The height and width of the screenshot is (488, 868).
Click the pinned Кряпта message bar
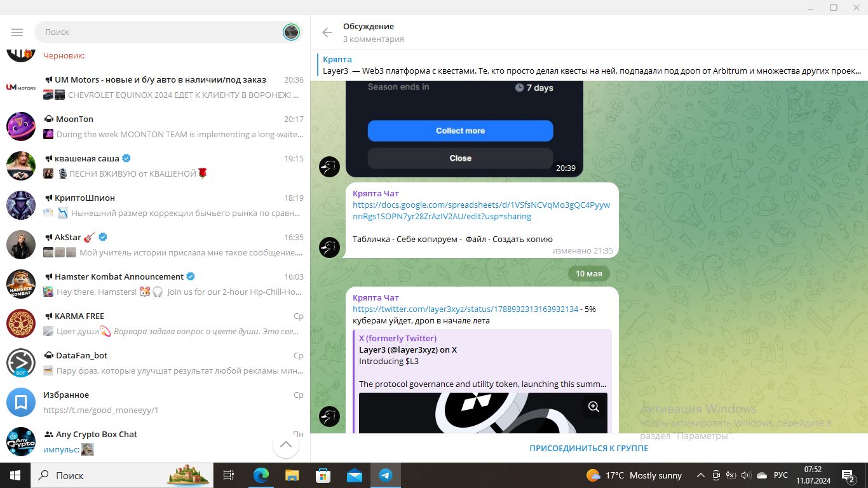(x=589, y=65)
